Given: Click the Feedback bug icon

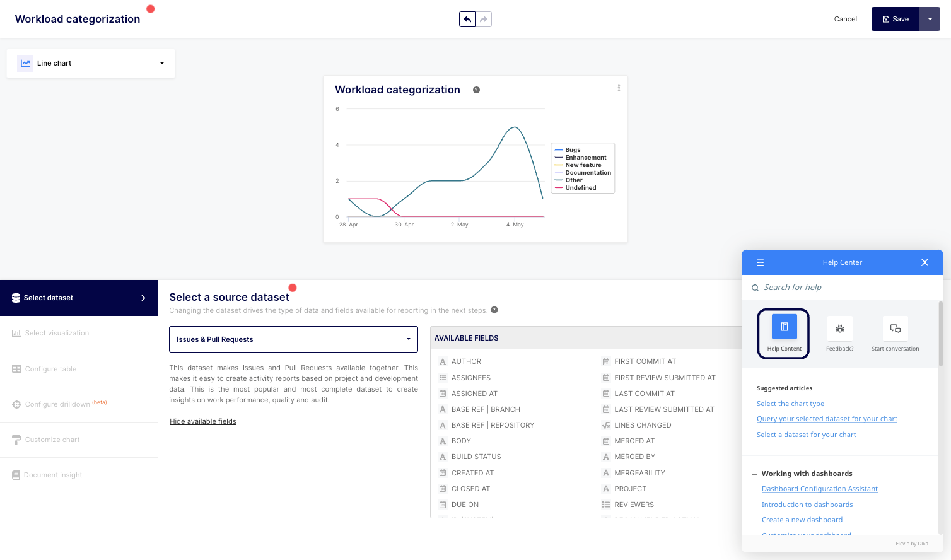Looking at the screenshot, I should pos(839,329).
